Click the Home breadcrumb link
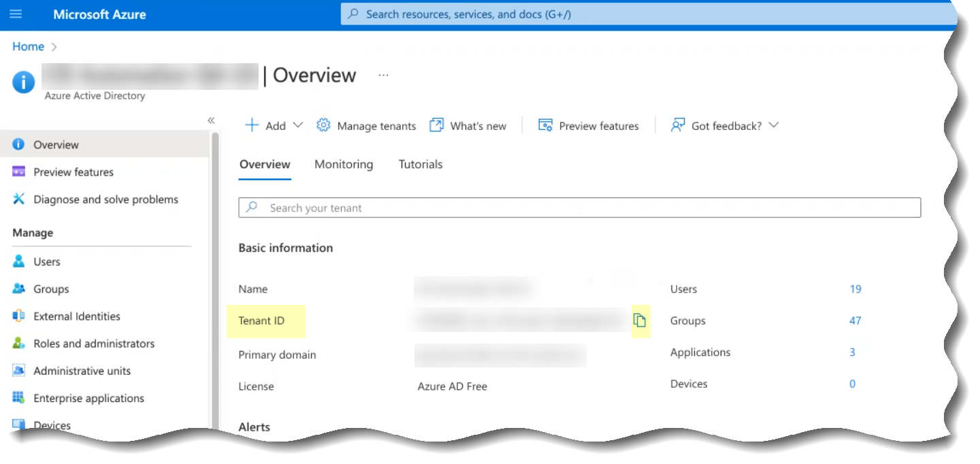 click(x=28, y=46)
